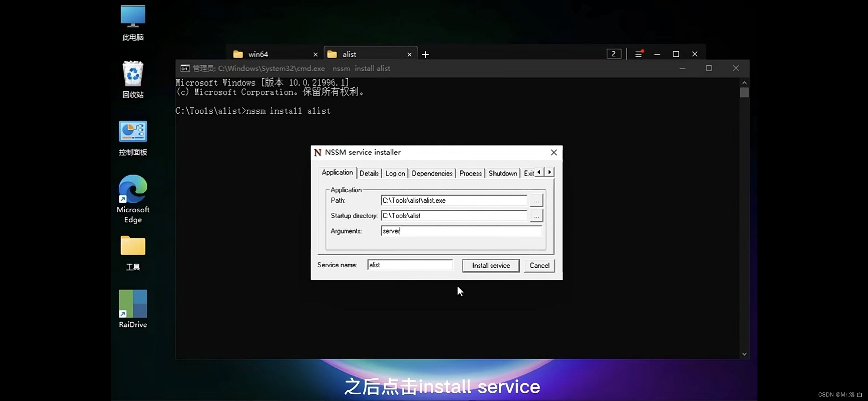Open the 控制面板 control panel icon
Screen dimensions: 868x401
click(x=133, y=131)
